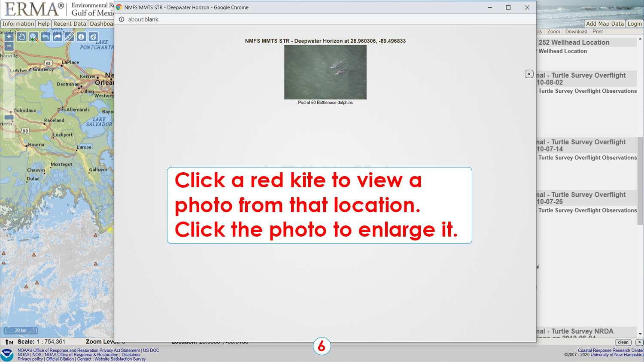The width and height of the screenshot is (644, 362).
Task: Activate the pan hand tool
Action: [22, 37]
